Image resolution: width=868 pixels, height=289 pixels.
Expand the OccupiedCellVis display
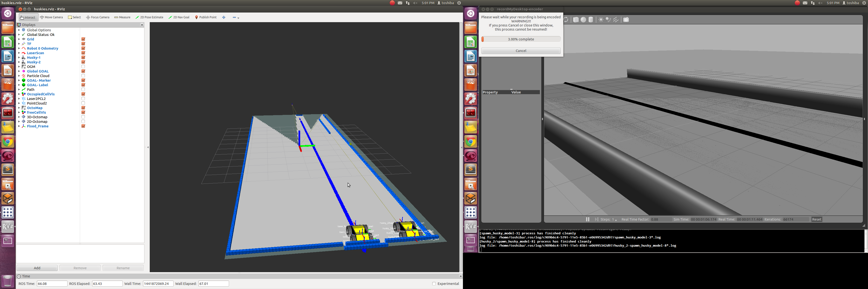pyautogui.click(x=19, y=94)
